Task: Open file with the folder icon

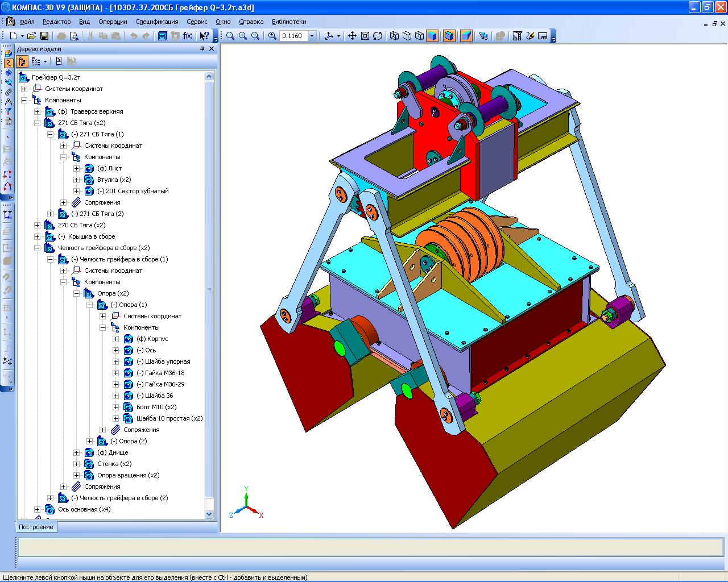Action: click(x=32, y=36)
